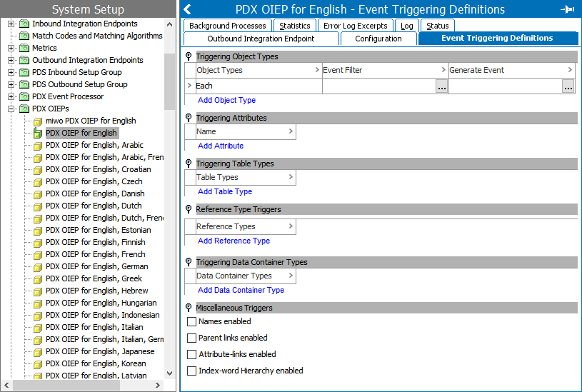Open the Outbound Integration Endpoint tab
Viewport: 582px width, 392px height.
pyautogui.click(x=261, y=39)
